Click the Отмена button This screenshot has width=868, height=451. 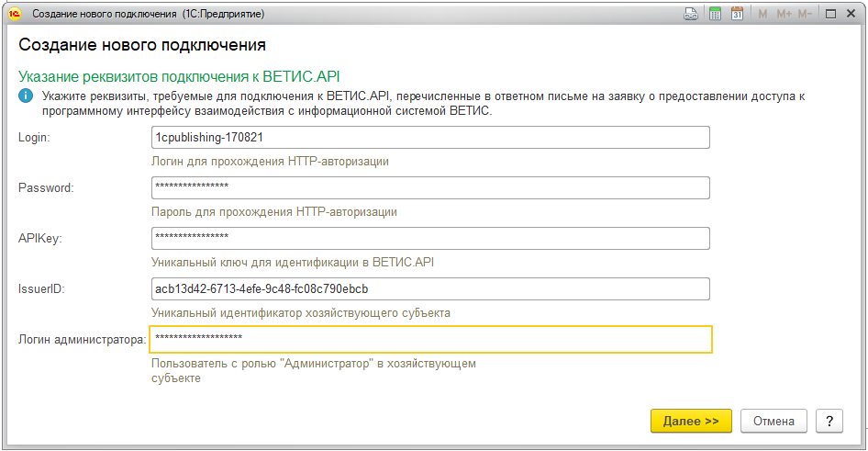773,421
